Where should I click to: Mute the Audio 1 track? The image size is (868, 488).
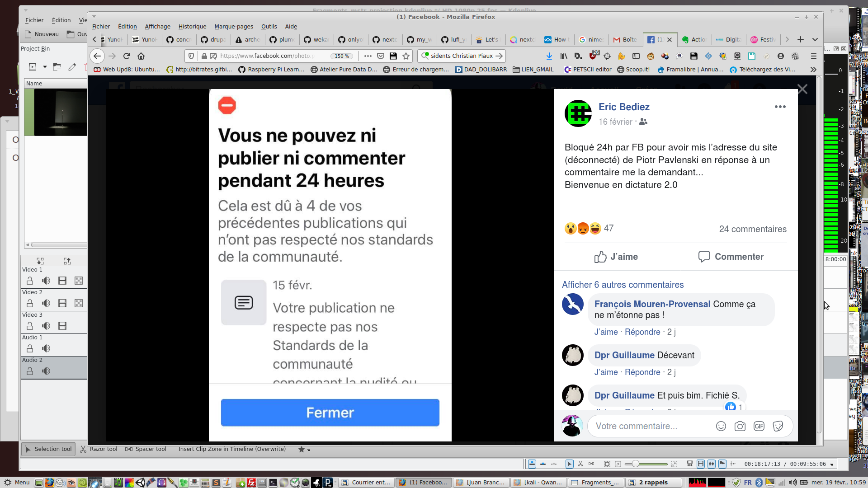(x=46, y=348)
